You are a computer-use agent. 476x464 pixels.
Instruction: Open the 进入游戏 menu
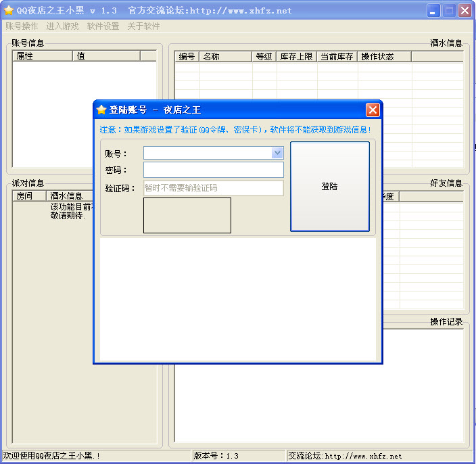point(62,26)
